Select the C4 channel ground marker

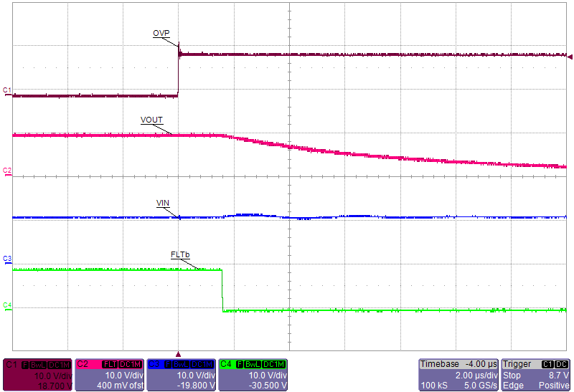coord(6,305)
